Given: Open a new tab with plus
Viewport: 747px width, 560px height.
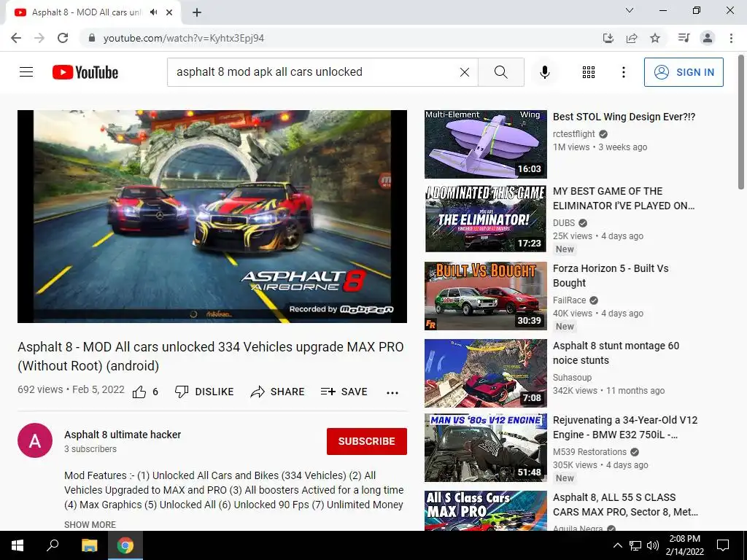Looking at the screenshot, I should (x=197, y=13).
